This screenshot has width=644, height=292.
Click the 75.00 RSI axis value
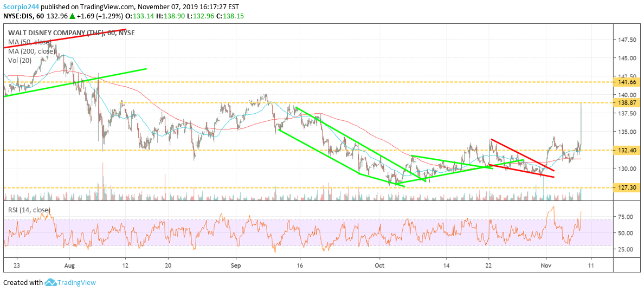[625, 217]
